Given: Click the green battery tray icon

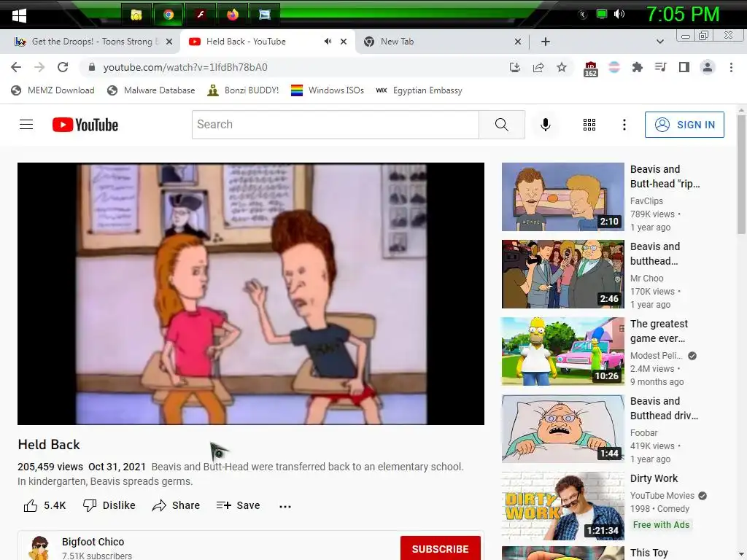Looking at the screenshot, I should 601,15.
